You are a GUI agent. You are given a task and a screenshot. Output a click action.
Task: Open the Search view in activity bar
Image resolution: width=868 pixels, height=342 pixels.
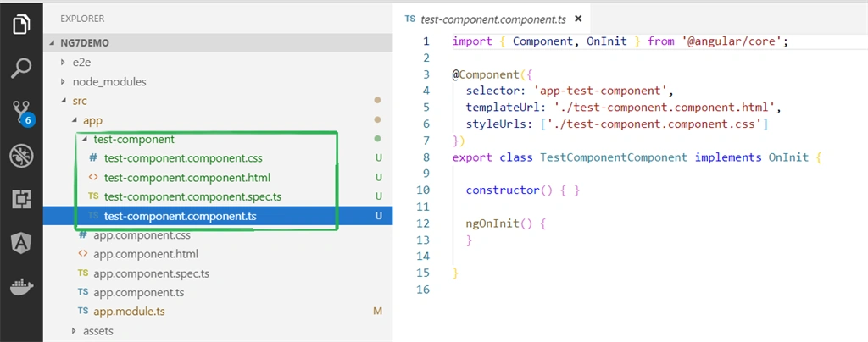[21, 68]
